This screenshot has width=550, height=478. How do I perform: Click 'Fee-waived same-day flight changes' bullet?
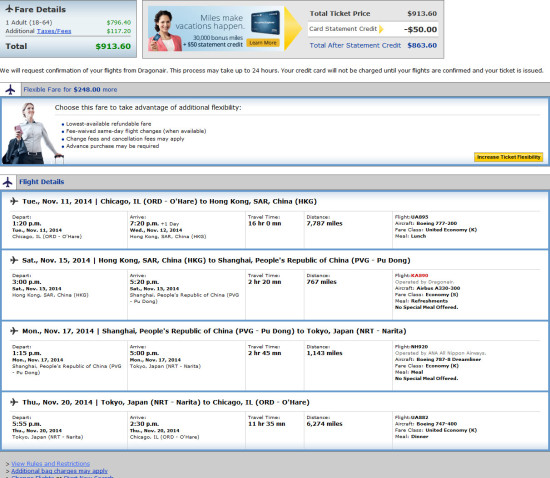(136, 131)
